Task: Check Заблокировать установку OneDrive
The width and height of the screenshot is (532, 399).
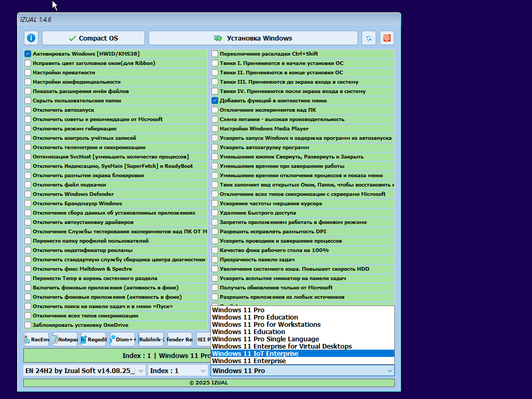Action: click(x=28, y=325)
